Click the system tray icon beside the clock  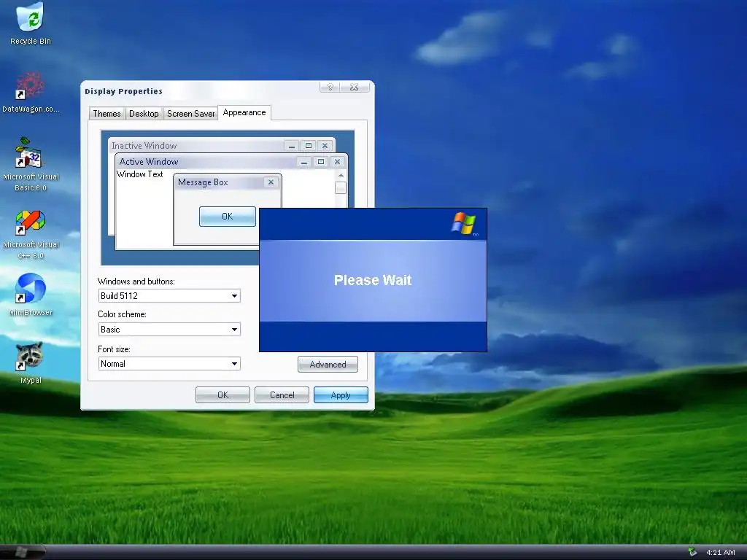pos(692,552)
